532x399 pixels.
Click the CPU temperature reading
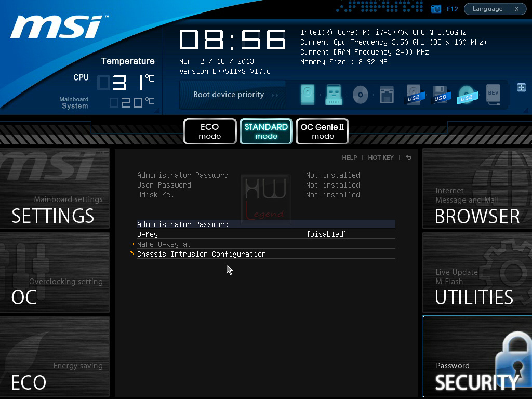pyautogui.click(x=126, y=83)
